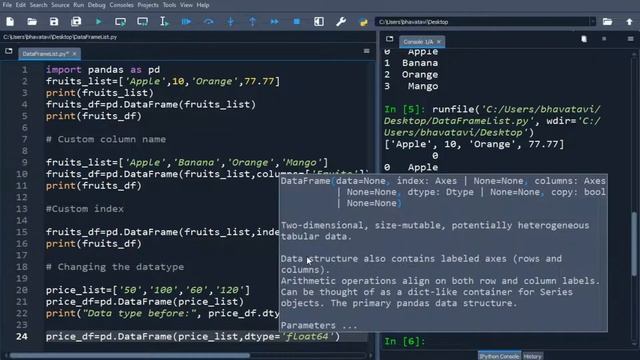Click price_list definition on line 20
This screenshot has width=640, height=360.
[148, 290]
